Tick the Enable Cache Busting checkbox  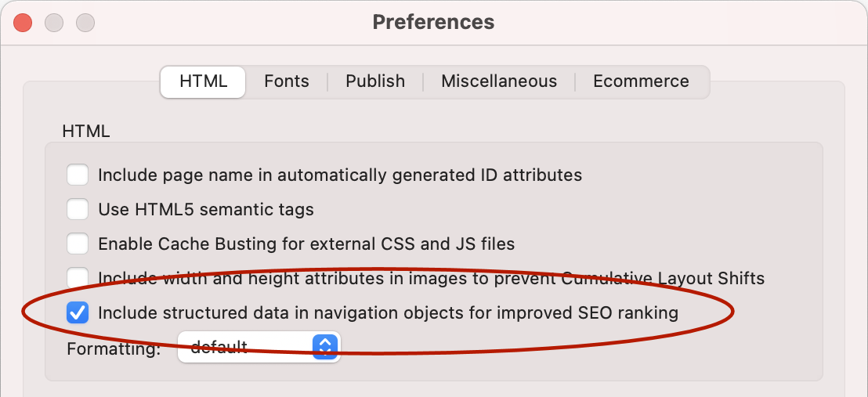click(x=78, y=244)
